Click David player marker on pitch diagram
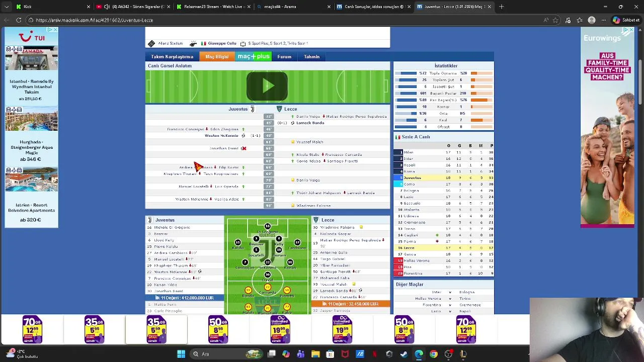 pyautogui.click(x=267, y=276)
